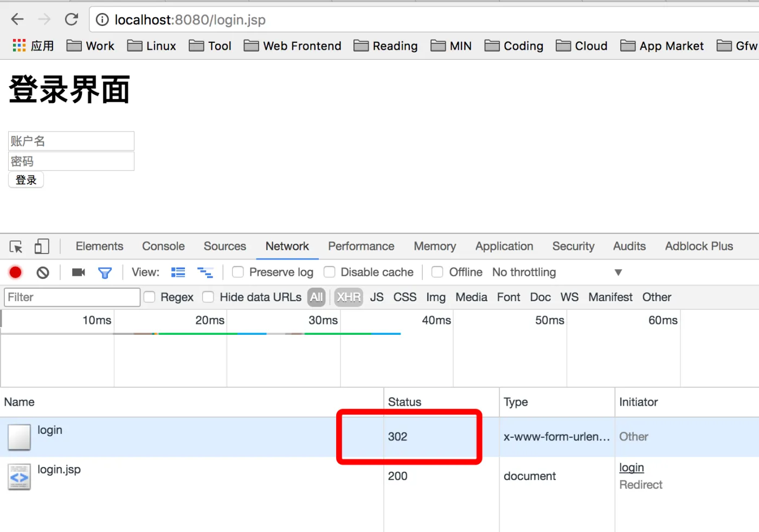Click the login initiator link
The height and width of the screenshot is (532, 759).
632,468
